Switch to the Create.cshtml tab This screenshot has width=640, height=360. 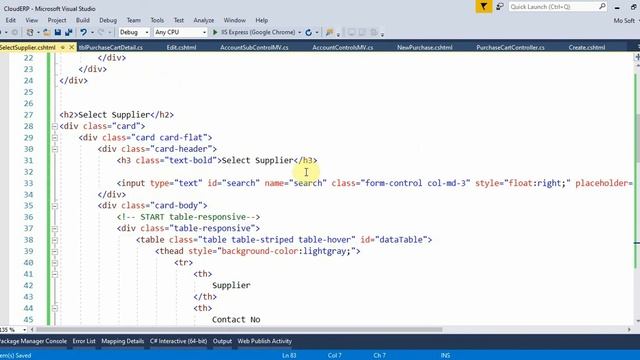pos(587,47)
